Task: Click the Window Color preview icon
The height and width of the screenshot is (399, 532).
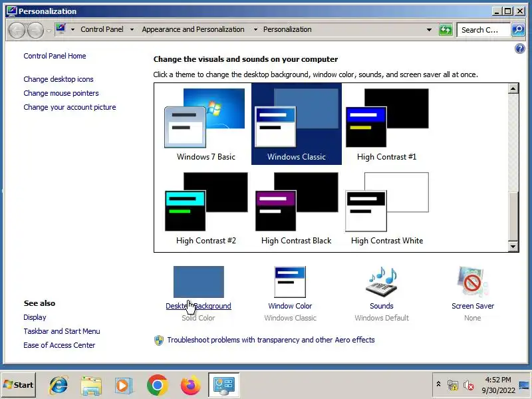Action: click(x=290, y=281)
